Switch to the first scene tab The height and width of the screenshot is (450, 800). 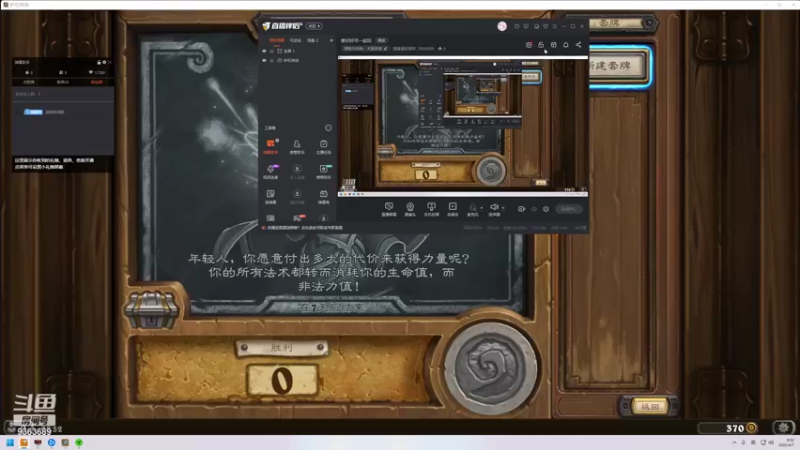(277, 40)
